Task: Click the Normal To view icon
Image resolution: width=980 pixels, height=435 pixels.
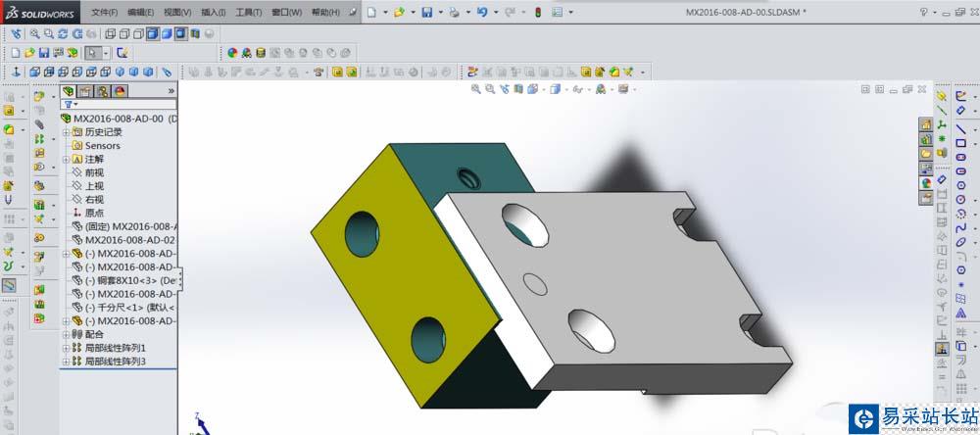Action: (x=17, y=72)
